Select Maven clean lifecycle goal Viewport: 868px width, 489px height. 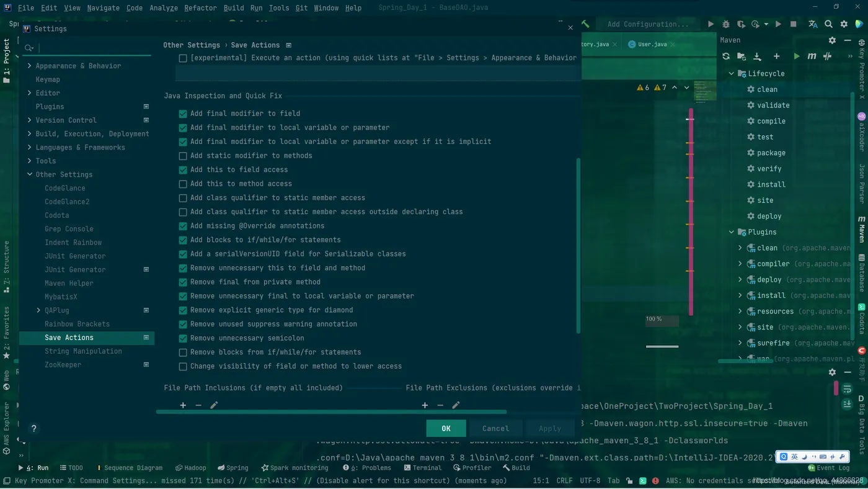767,89
